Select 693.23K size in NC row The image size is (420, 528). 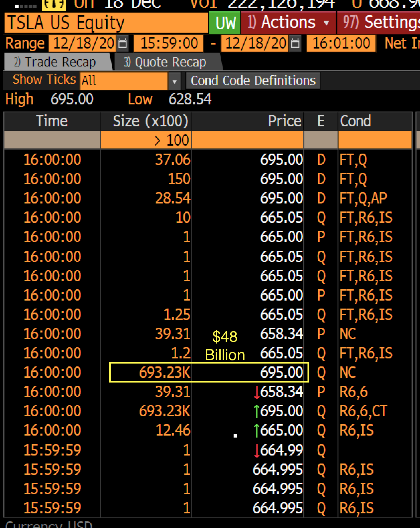pos(164,372)
